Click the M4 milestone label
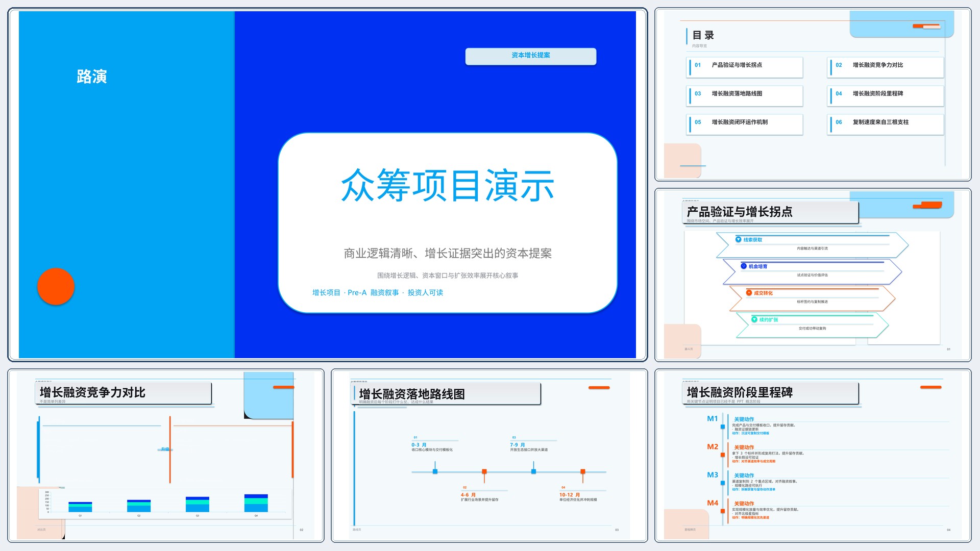Screen dimensions: 980x551 tap(713, 503)
